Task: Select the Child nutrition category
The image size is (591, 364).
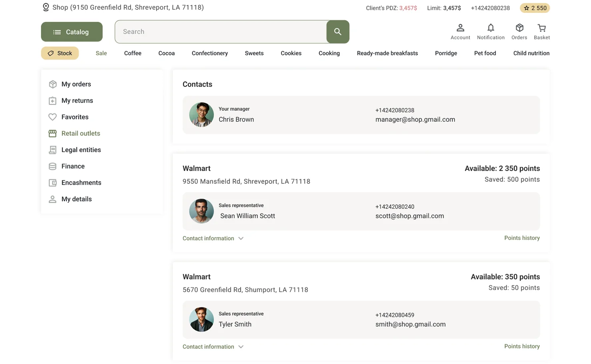Action: pos(531,53)
